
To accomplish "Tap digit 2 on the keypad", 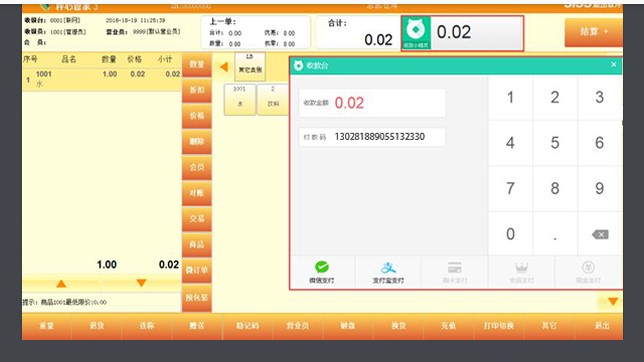I will 555,97.
